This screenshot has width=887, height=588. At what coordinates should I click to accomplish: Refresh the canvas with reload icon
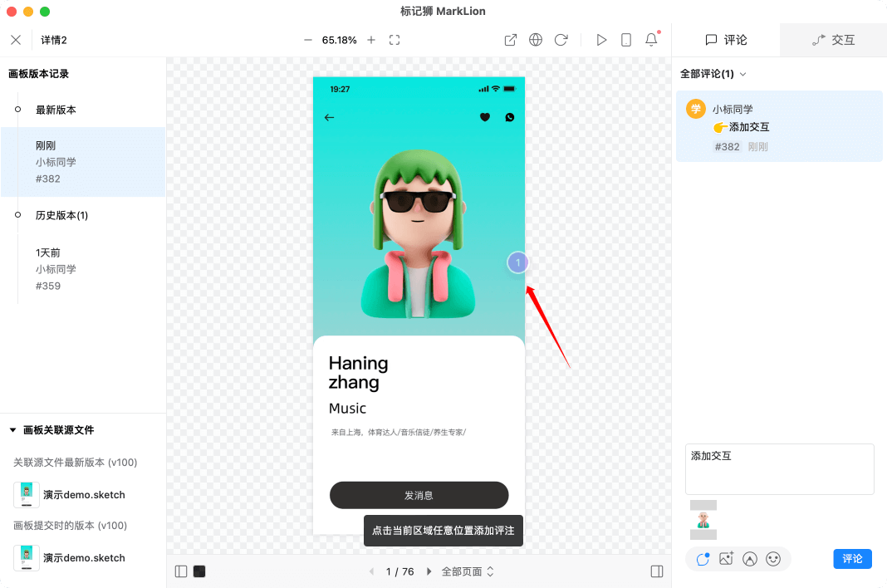pyautogui.click(x=559, y=39)
